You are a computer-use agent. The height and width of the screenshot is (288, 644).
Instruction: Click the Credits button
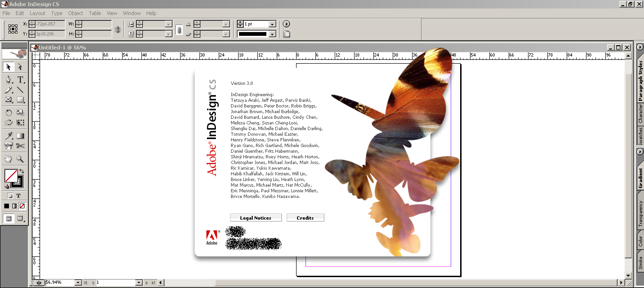pos(305,218)
